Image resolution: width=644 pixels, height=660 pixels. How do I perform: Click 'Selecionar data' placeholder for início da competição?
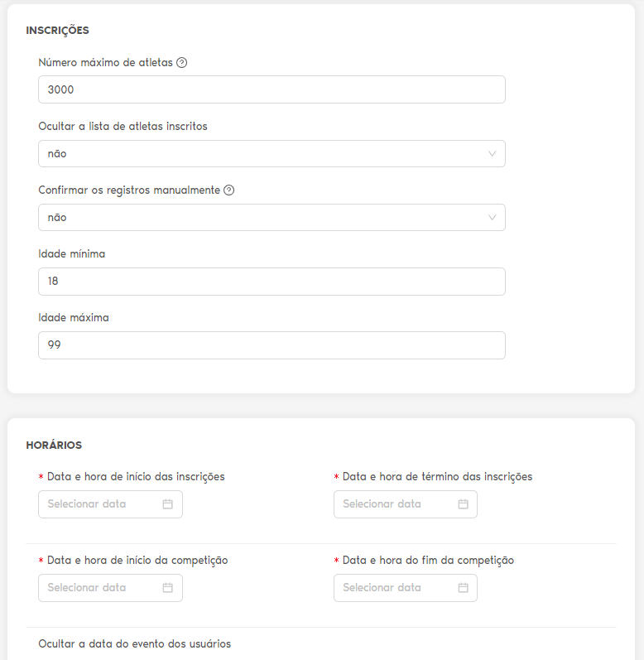[87, 588]
